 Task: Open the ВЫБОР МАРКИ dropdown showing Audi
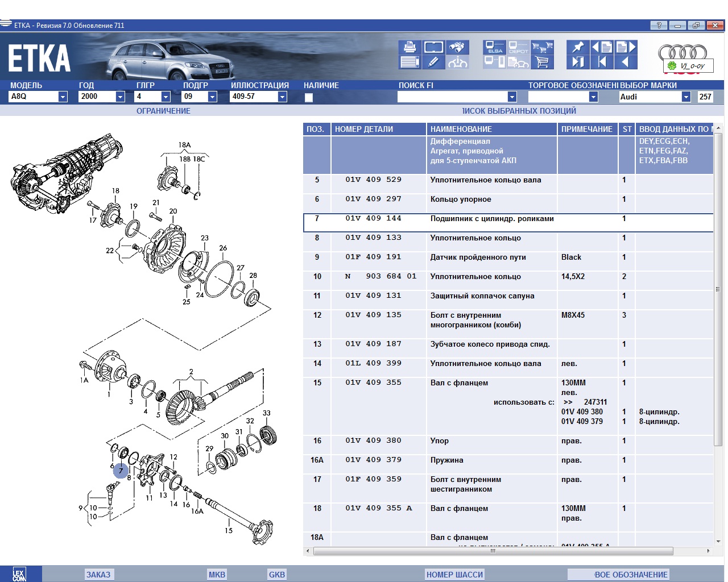[686, 97]
